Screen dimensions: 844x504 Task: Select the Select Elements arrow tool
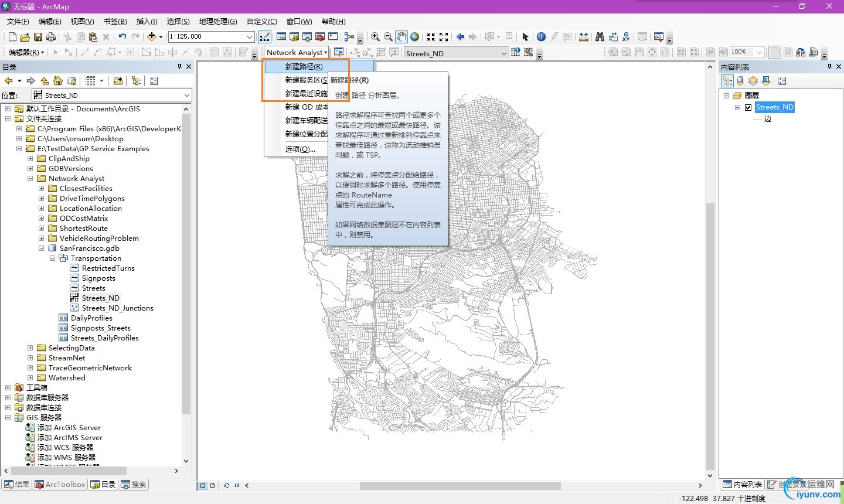tap(525, 37)
